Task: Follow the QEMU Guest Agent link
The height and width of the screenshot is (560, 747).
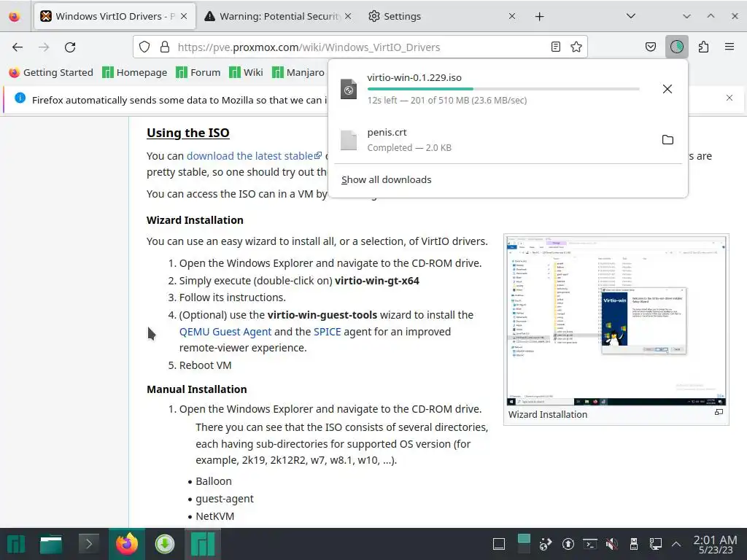Action: point(225,332)
